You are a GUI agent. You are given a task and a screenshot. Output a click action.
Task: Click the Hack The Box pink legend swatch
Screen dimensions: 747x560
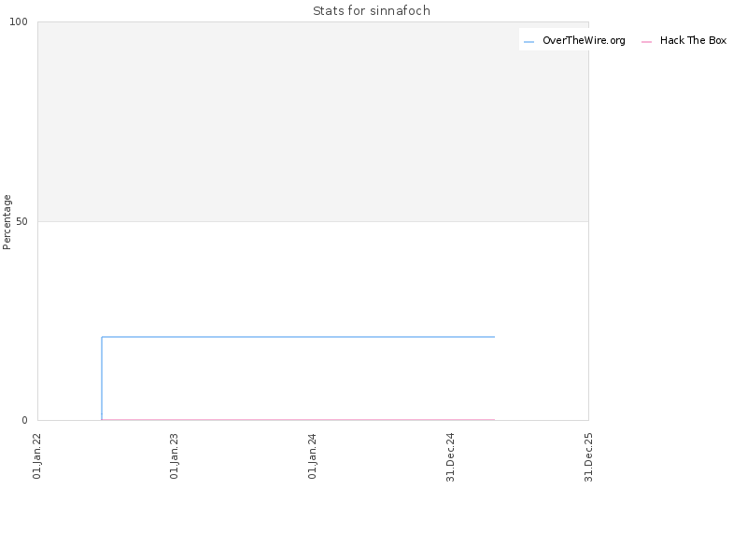[x=646, y=42]
